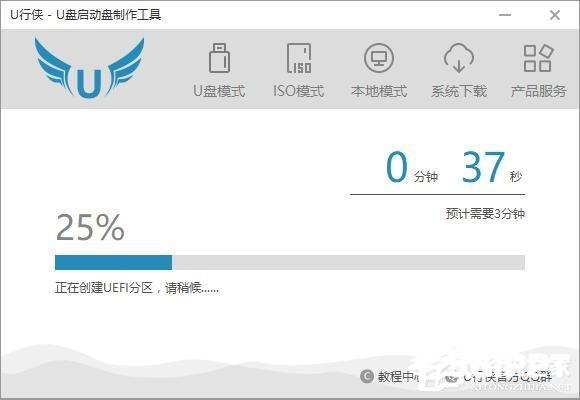The image size is (580, 400).
Task: Switch to the U盘模式 tab label
Action: (219, 91)
